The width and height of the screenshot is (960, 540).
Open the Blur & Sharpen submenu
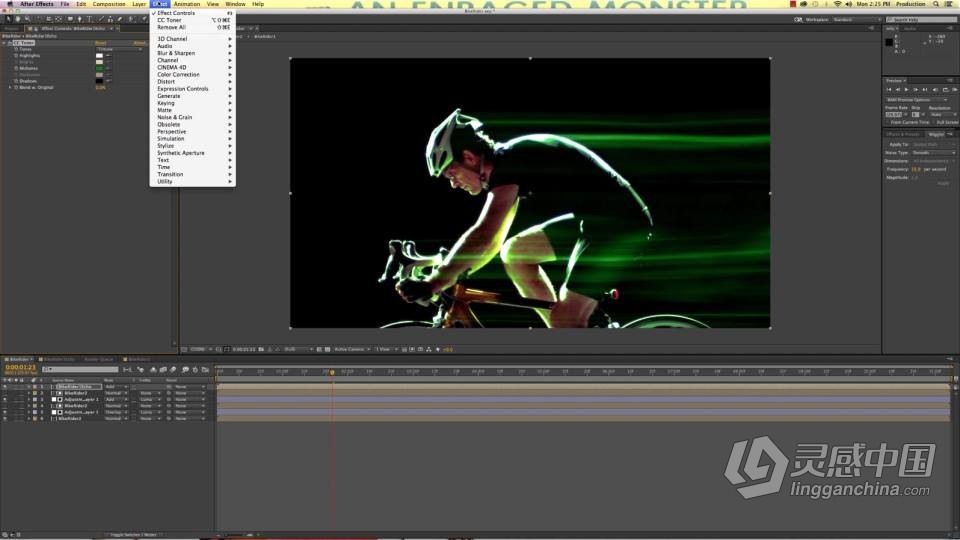pos(193,53)
